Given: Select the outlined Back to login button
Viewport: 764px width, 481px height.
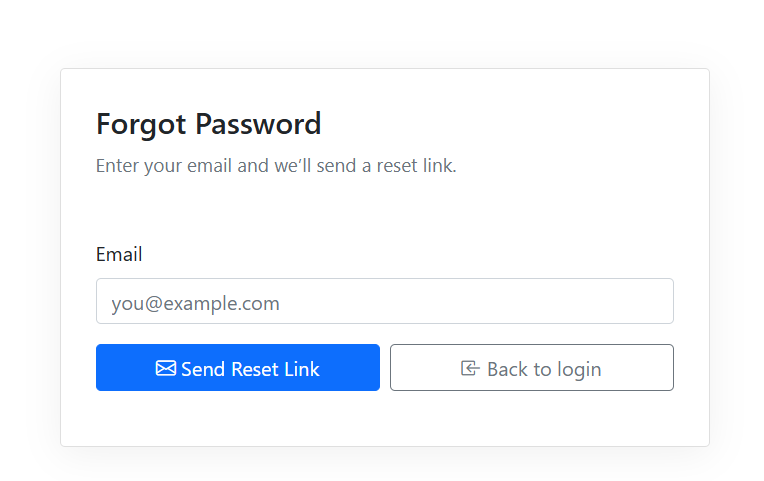Looking at the screenshot, I should coord(531,368).
